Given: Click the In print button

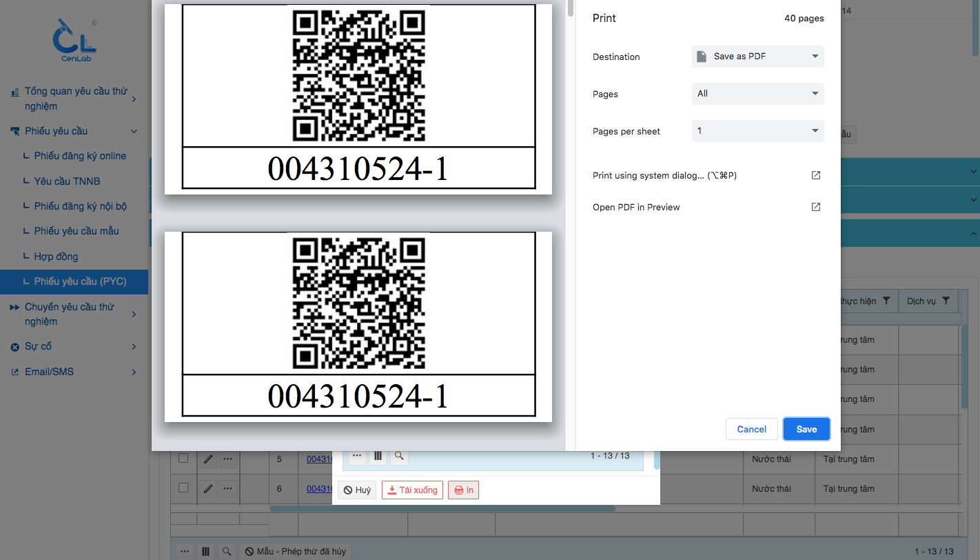Looking at the screenshot, I should [463, 490].
